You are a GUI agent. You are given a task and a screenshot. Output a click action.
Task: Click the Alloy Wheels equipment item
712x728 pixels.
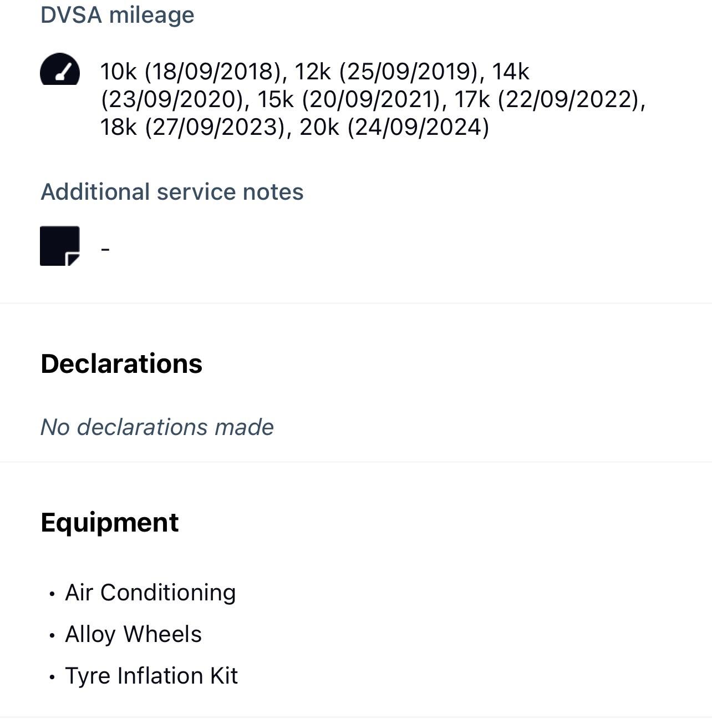[x=133, y=634]
